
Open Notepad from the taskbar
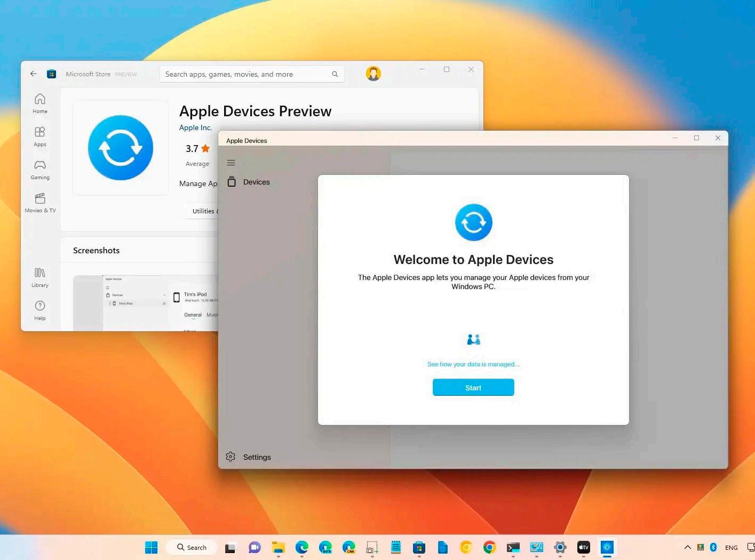(x=395, y=547)
